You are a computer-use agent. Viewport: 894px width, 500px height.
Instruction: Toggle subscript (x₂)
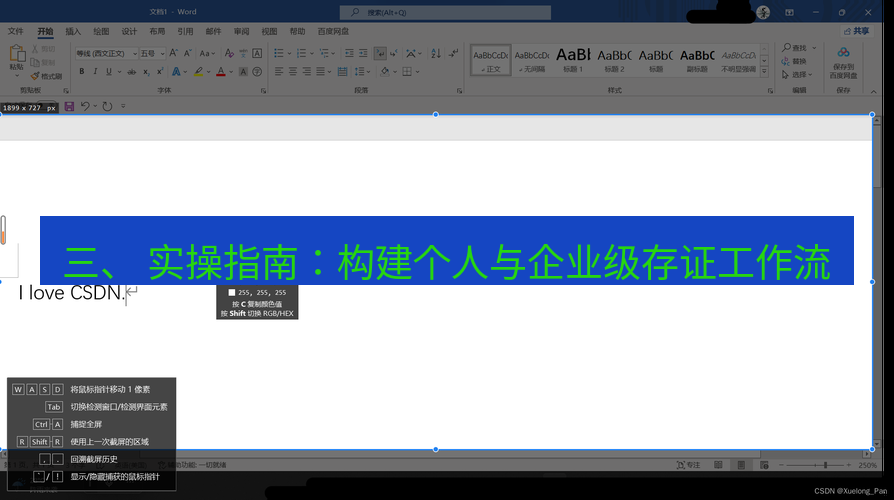146,71
